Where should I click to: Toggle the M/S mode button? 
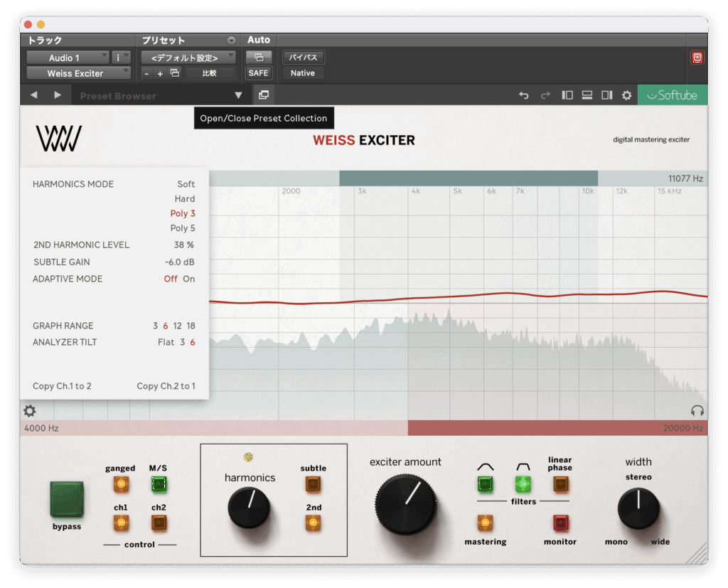pyautogui.click(x=159, y=484)
